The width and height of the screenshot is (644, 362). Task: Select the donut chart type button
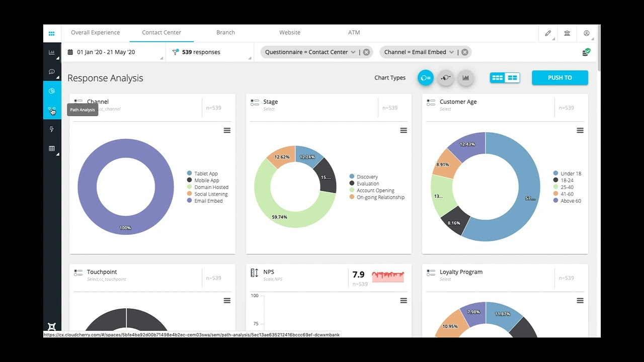(x=426, y=78)
